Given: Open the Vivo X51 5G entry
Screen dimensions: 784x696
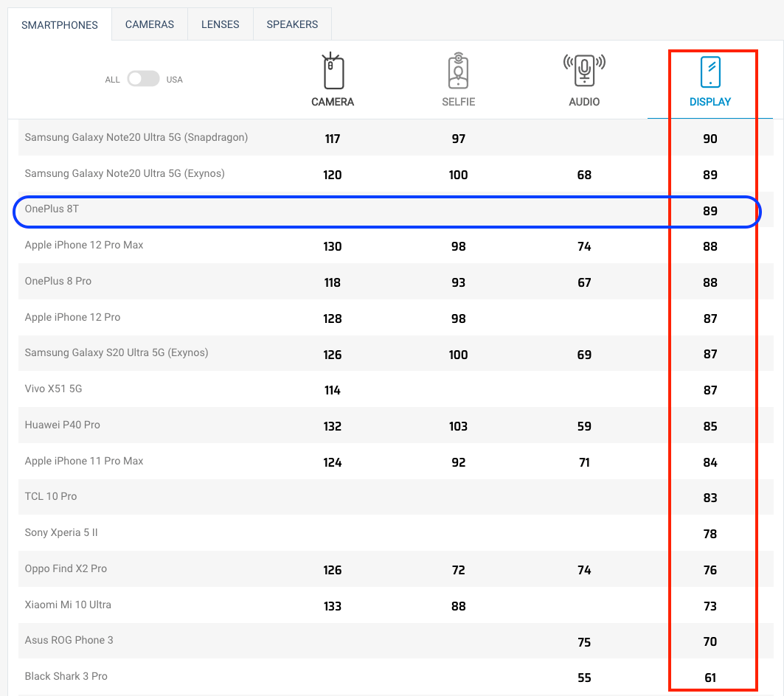Looking at the screenshot, I should (x=54, y=389).
